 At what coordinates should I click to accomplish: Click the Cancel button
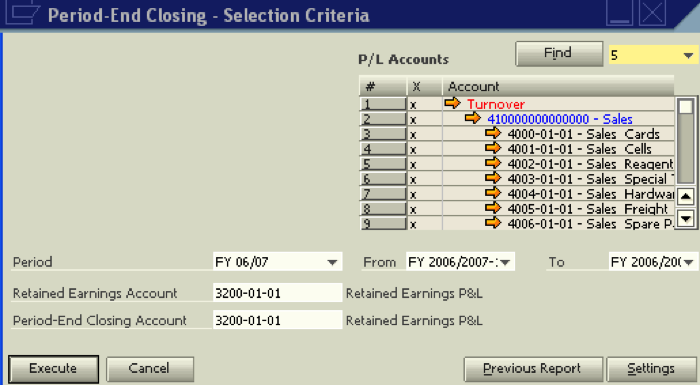(150, 368)
